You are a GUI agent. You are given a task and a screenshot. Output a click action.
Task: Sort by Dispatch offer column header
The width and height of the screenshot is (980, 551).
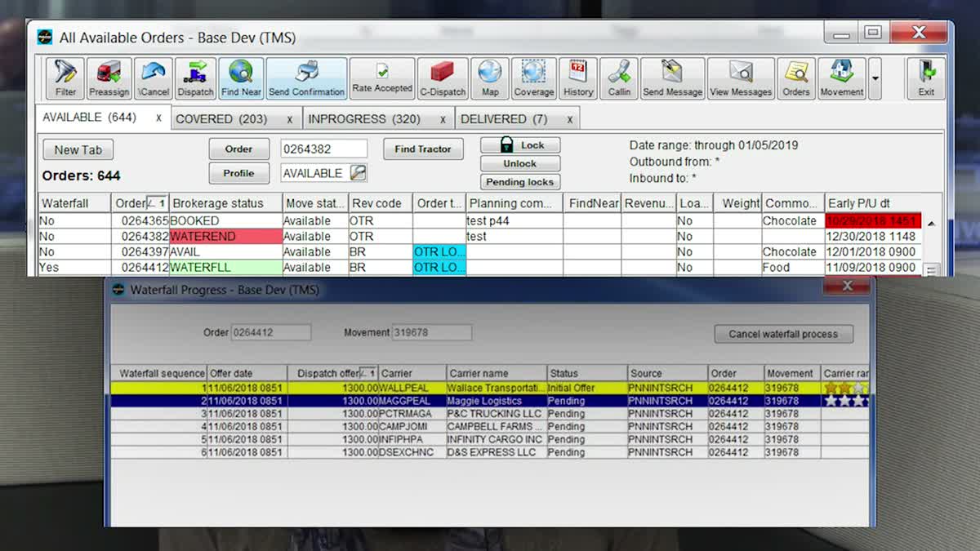[x=334, y=373]
